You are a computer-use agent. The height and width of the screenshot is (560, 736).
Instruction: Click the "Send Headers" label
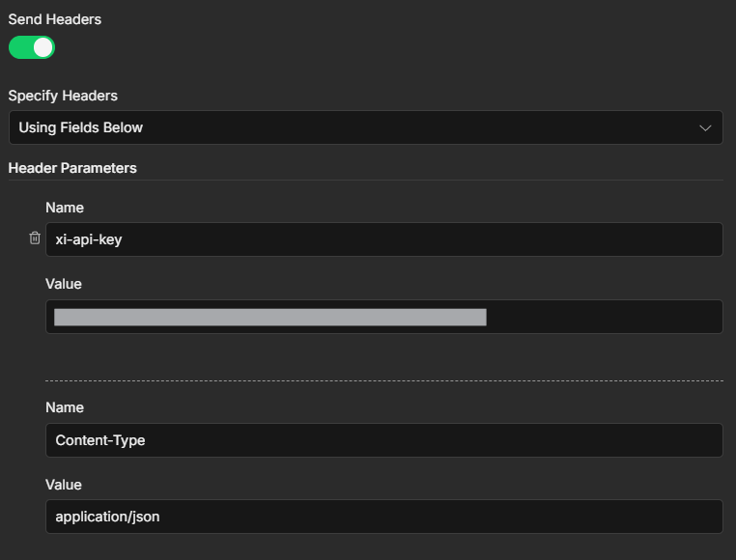(x=55, y=19)
